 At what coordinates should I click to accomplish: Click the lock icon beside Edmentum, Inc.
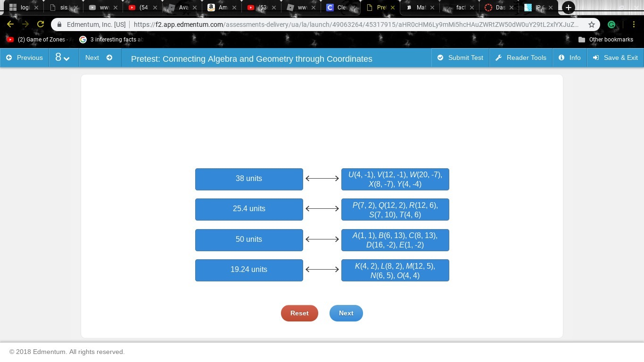pyautogui.click(x=59, y=25)
